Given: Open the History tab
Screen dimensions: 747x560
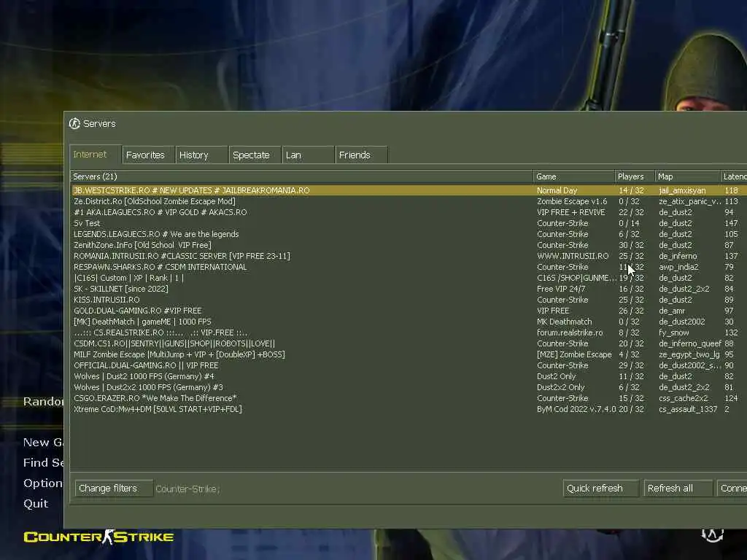Looking at the screenshot, I should 201,155.
